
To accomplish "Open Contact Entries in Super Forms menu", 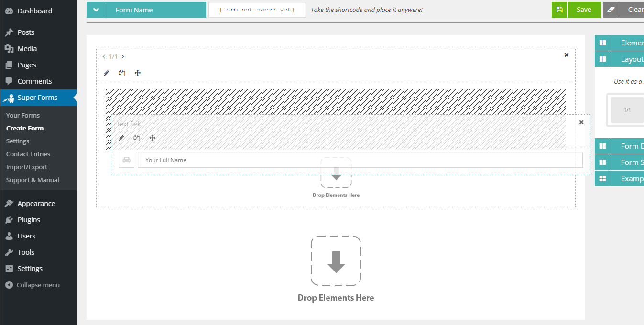I will click(28, 154).
